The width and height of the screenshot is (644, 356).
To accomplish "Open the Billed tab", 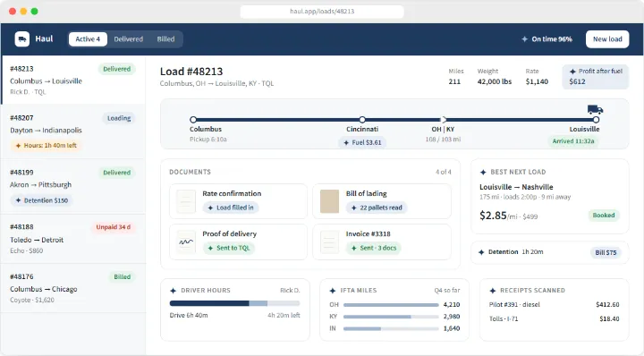I will 165,39.
